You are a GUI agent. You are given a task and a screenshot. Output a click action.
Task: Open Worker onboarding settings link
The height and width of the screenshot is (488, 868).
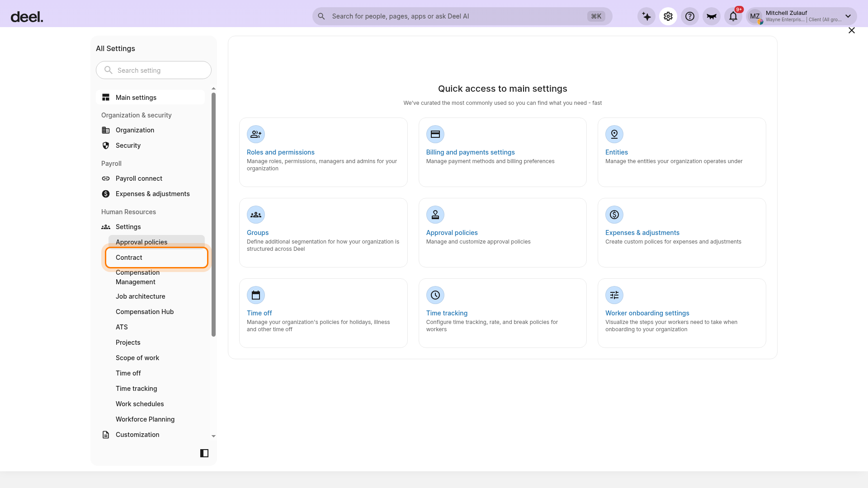point(647,313)
